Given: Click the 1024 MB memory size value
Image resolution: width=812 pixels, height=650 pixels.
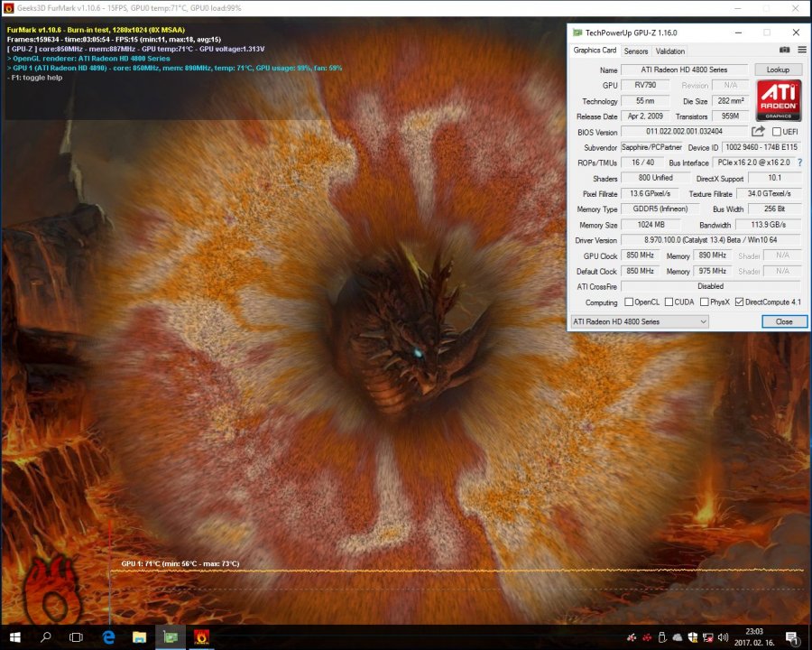Looking at the screenshot, I should [651, 225].
